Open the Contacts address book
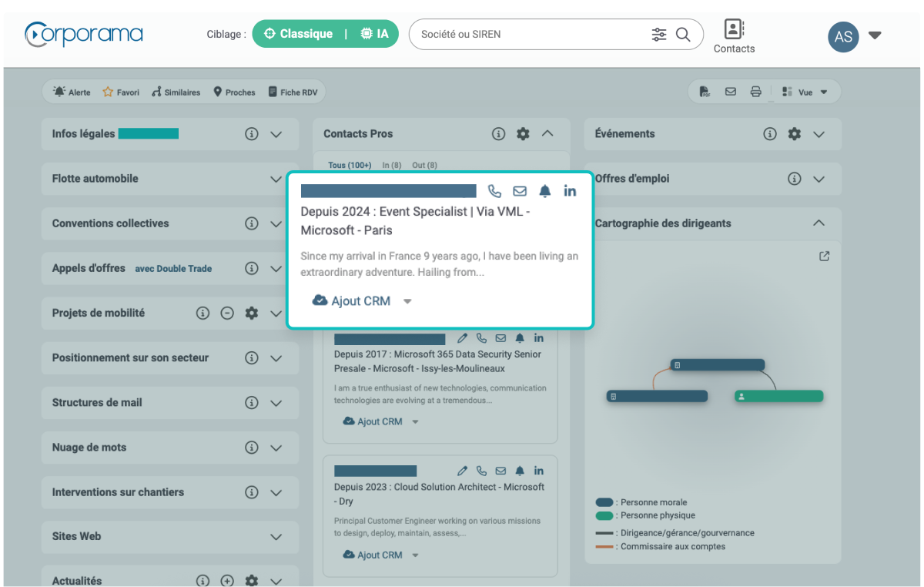 (x=734, y=36)
